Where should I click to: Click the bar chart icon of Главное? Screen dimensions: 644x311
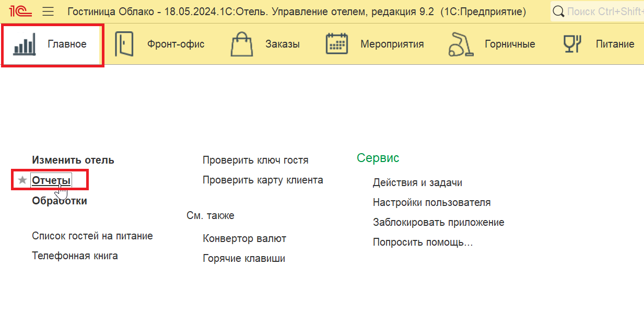click(x=25, y=44)
